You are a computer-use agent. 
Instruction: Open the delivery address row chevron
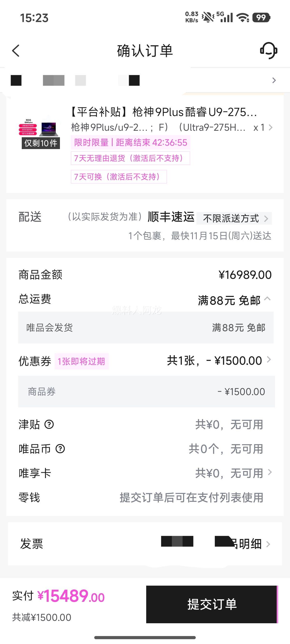tap(274, 80)
